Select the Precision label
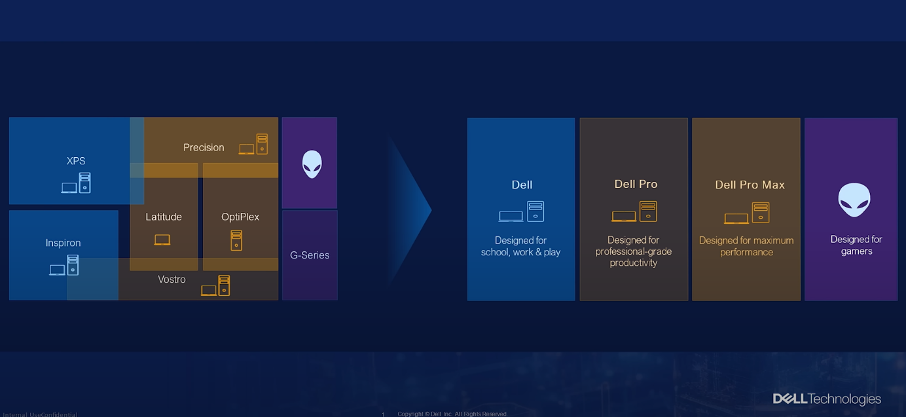 [203, 147]
